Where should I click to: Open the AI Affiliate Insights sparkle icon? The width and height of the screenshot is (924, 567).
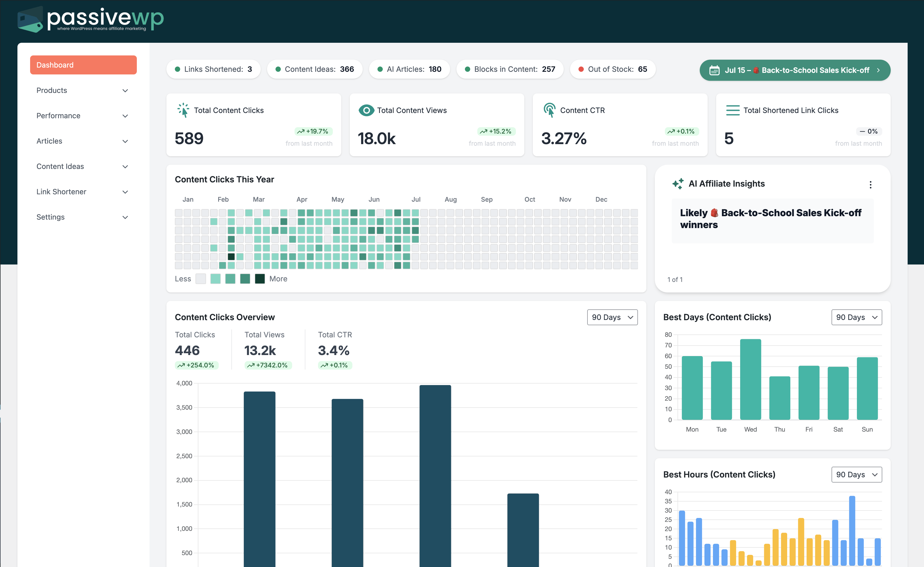pos(678,183)
